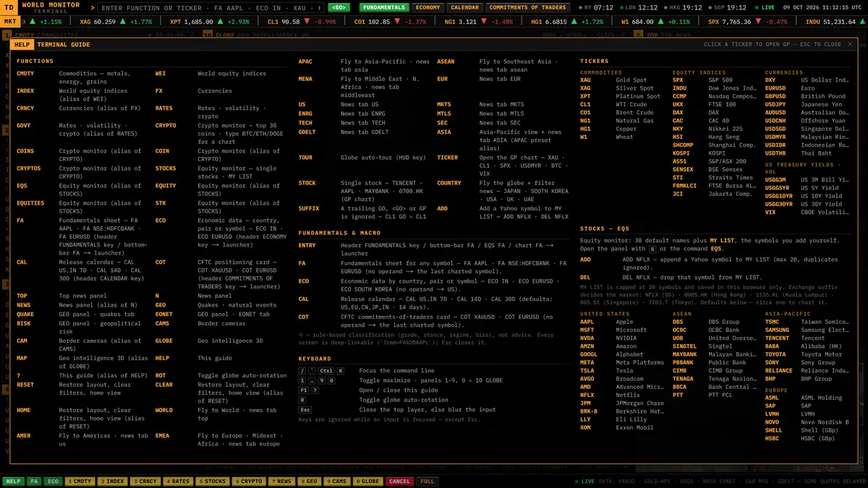Switch to panel 9 CAMS
The image size is (868, 488).
(x=337, y=481)
